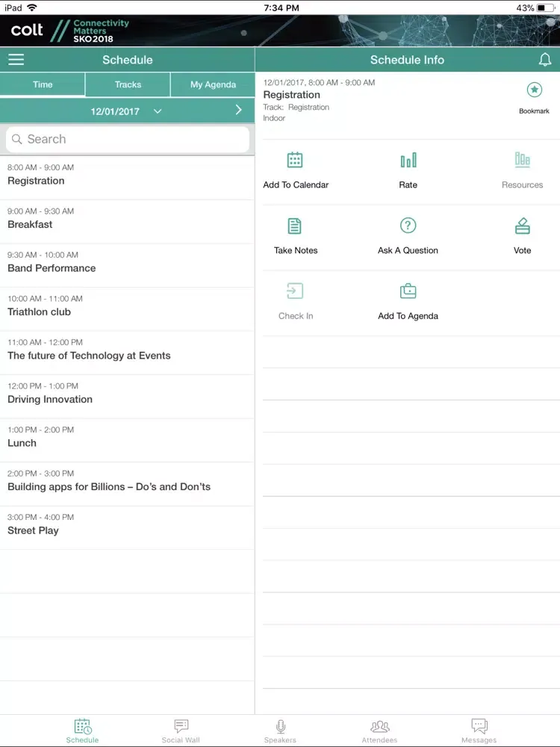Click the Check In label
The image size is (560, 747).
pos(296,316)
